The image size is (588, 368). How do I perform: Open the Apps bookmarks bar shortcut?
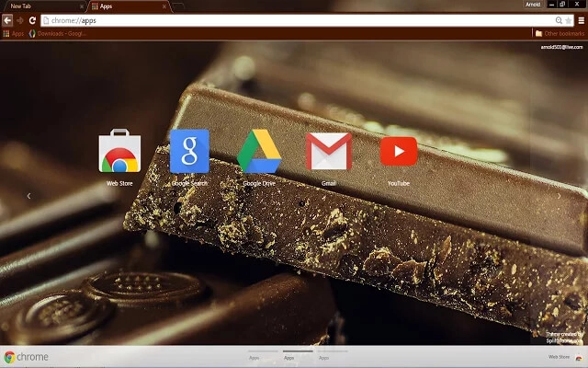[14, 33]
